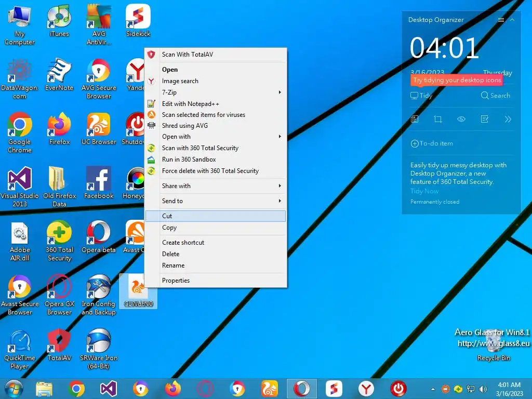Click the Tidy button in Desktop Organizer

421,96
